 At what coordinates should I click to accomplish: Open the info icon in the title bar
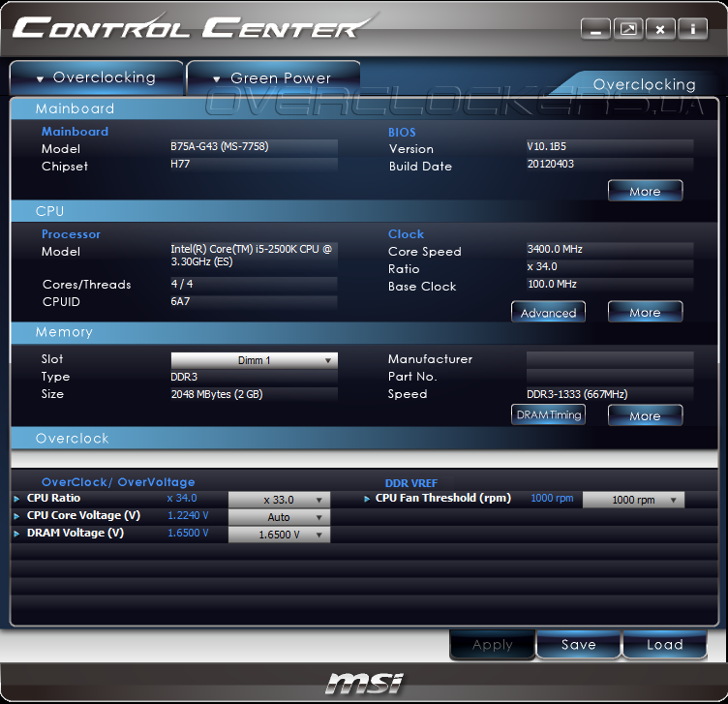[x=693, y=30]
